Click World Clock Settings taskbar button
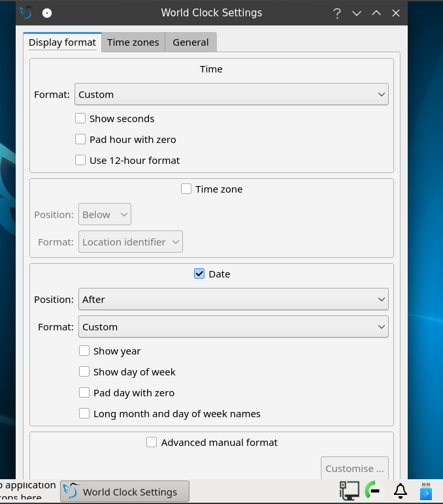Image resolution: width=443 pixels, height=504 pixels. pyautogui.click(x=125, y=492)
